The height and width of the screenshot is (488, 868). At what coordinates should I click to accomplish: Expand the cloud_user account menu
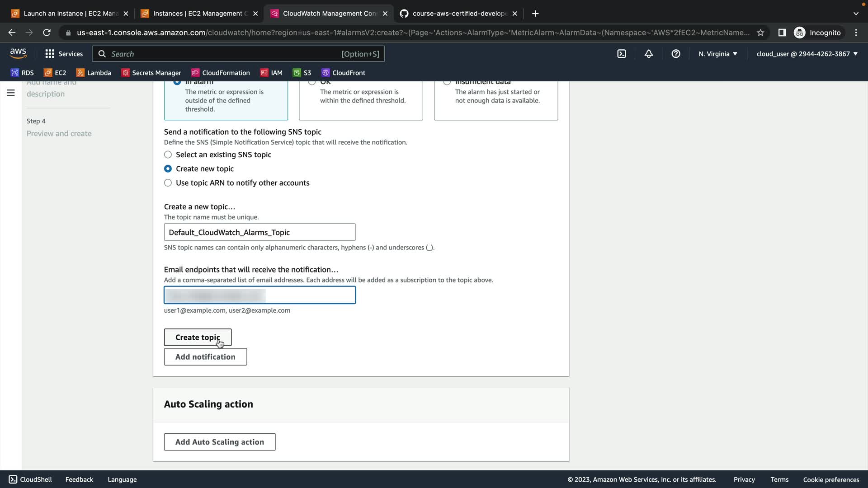pos(807,54)
